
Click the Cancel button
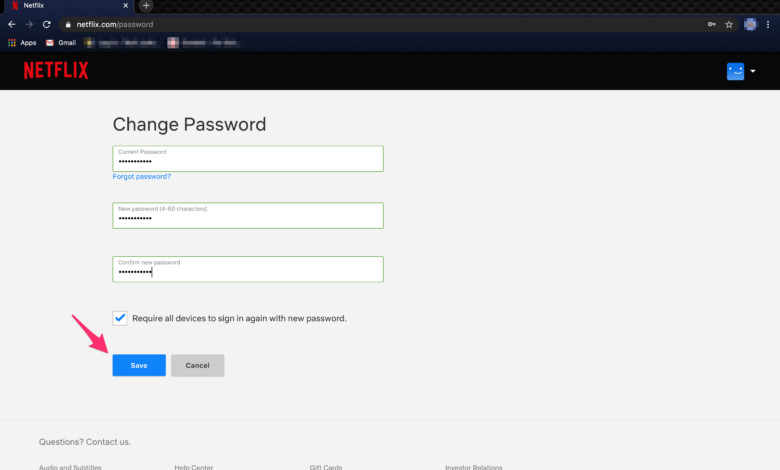tap(197, 366)
